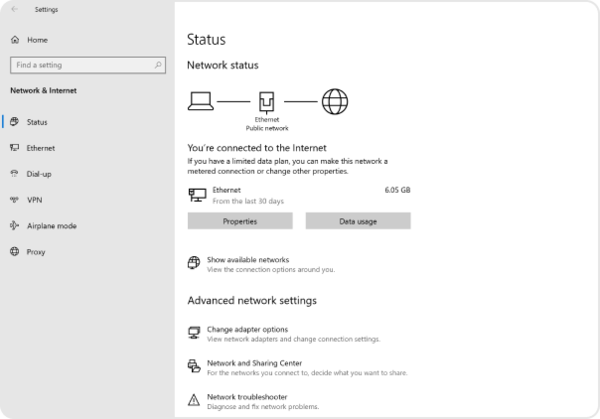
Task: Click the internet globe in network diagram
Action: (334, 100)
